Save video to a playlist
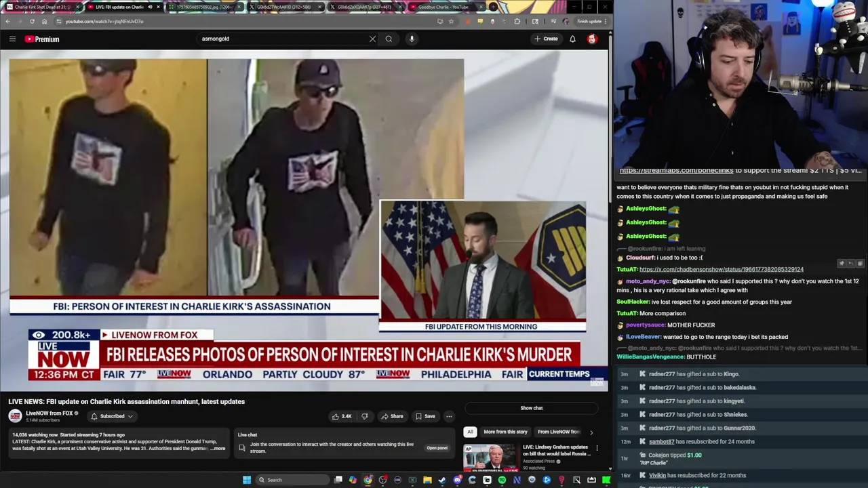This screenshot has height=488, width=868. (425, 416)
